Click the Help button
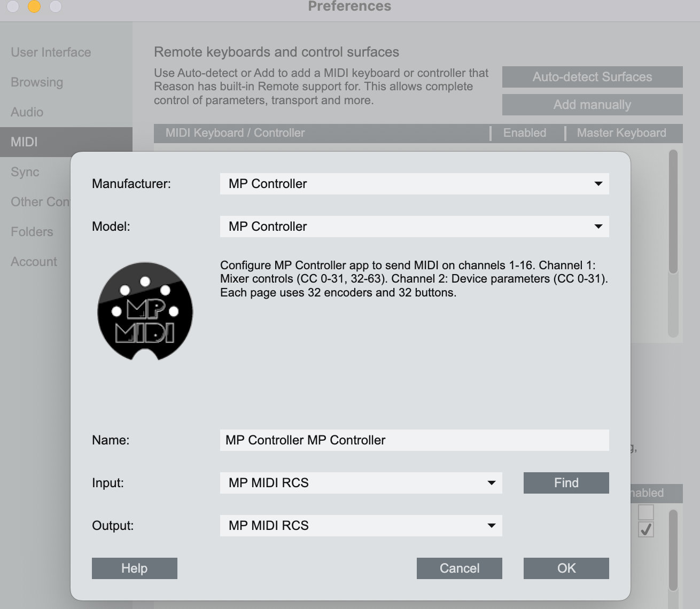The height and width of the screenshot is (609, 700). [x=134, y=568]
